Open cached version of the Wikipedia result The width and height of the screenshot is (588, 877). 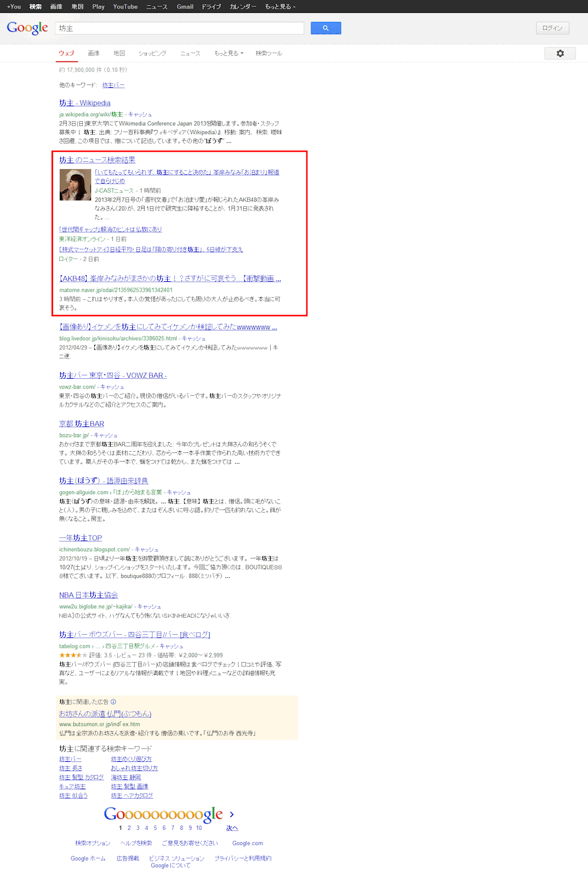[x=140, y=115]
